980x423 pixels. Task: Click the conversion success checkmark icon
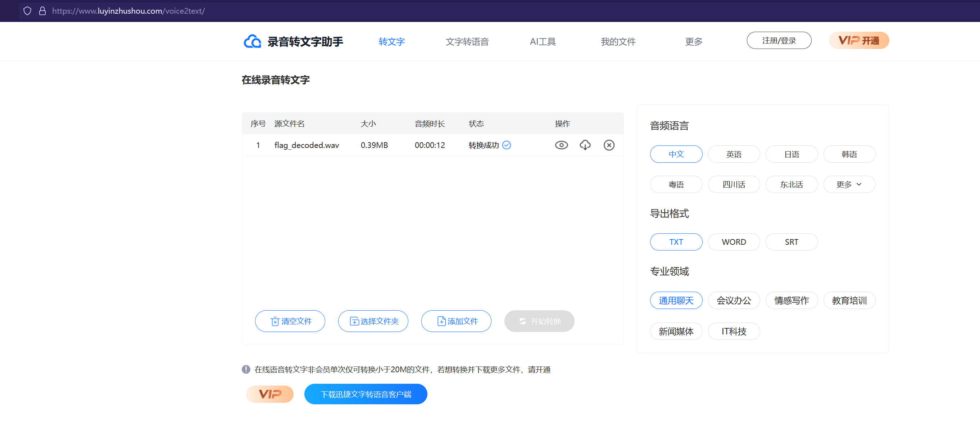tap(506, 145)
